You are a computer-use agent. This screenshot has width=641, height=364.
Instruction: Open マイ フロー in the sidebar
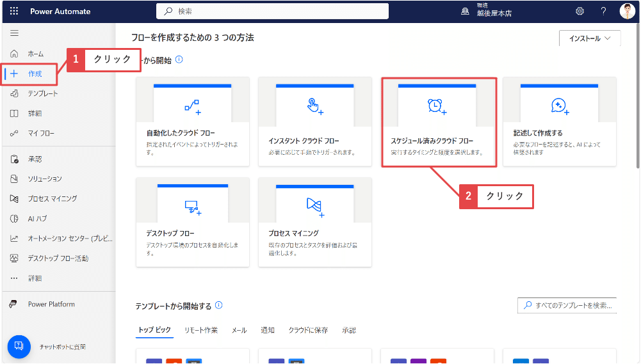point(41,133)
